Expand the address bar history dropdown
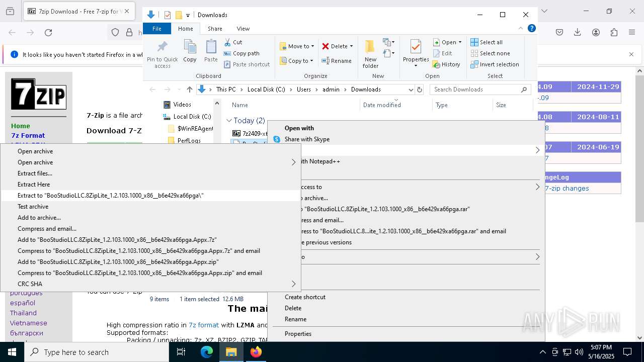Viewport: 644px width, 362px height. (411, 89)
